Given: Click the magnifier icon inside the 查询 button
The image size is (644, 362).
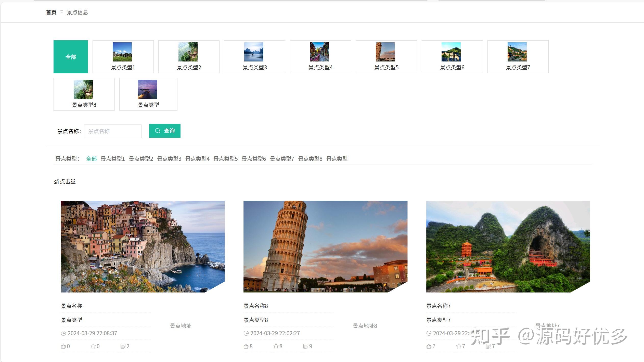Looking at the screenshot, I should point(158,131).
